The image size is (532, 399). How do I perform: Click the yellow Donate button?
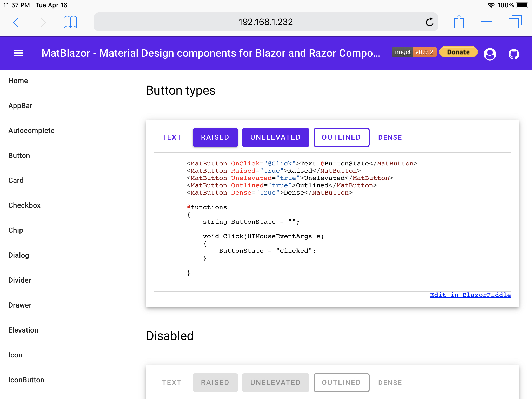(x=458, y=52)
